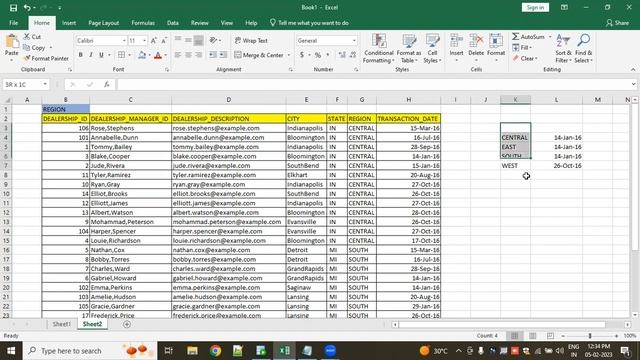Switch to the Review tab
The image size is (640, 360).
(200, 23)
